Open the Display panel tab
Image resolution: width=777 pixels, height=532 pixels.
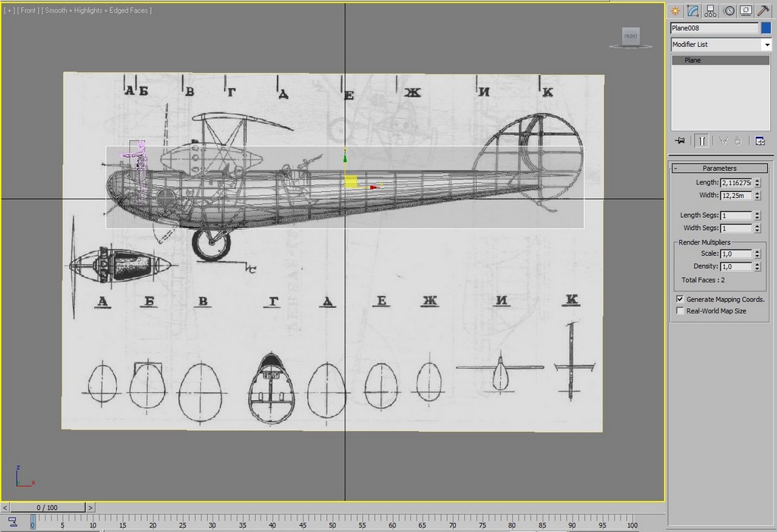pos(746,11)
